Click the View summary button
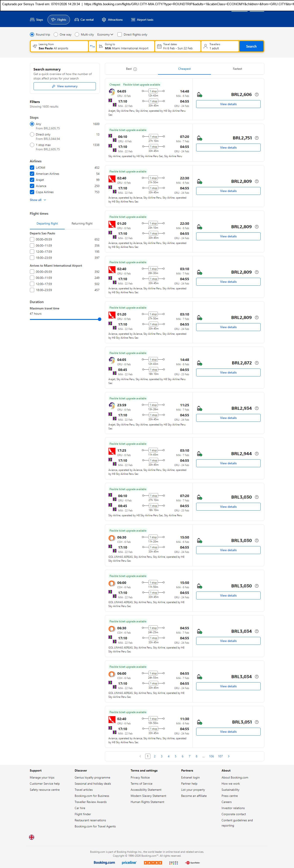 65,86
